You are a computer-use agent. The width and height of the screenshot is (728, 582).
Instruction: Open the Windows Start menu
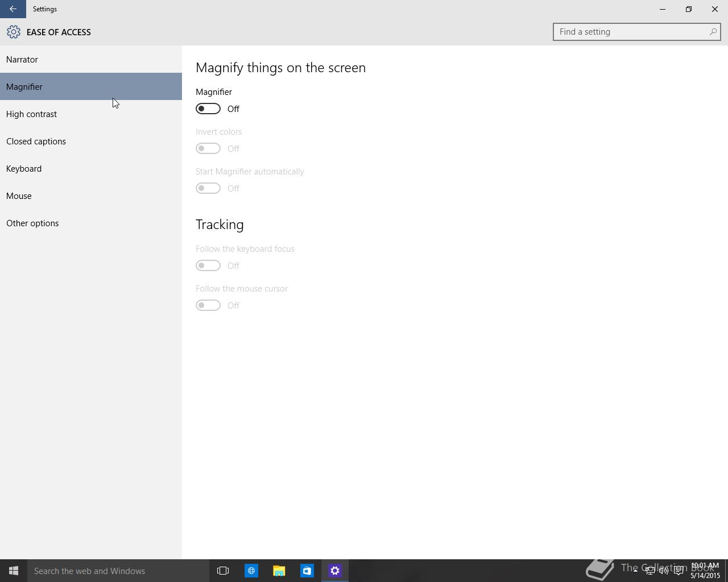14,571
